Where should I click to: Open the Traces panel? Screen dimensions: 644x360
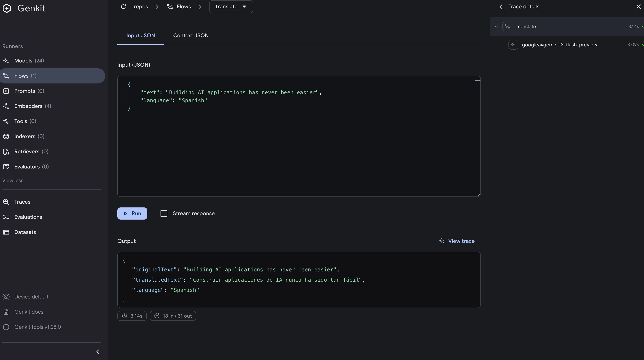click(22, 202)
